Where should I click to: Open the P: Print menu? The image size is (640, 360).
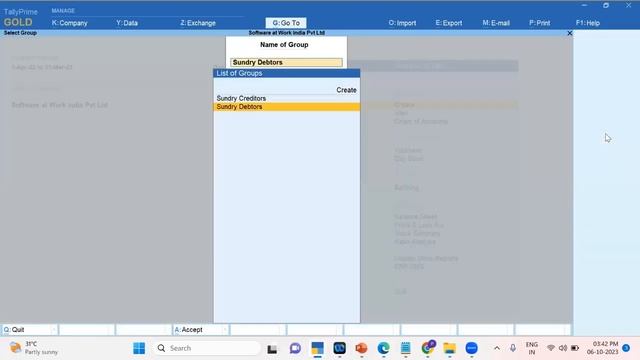[x=540, y=23]
